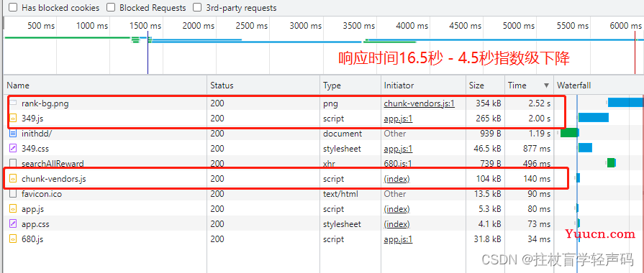Open chunk-vendors.js:1 initiator link for rank-bg.png
Screen dimensions: 644x273
point(419,103)
